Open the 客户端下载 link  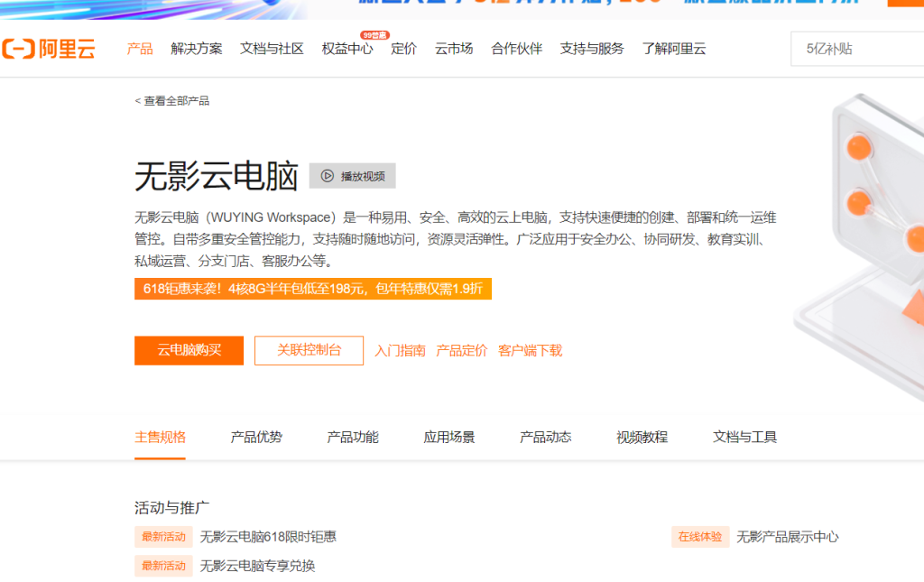pyautogui.click(x=530, y=351)
